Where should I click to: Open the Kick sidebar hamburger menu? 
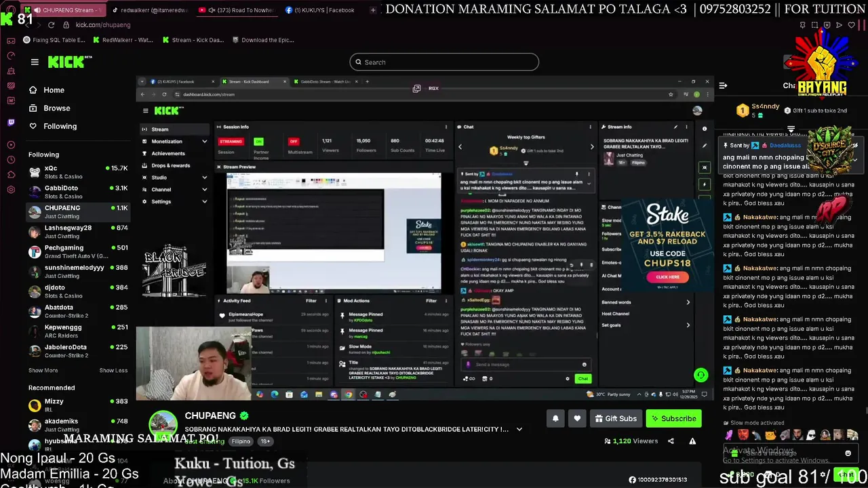pos(35,62)
